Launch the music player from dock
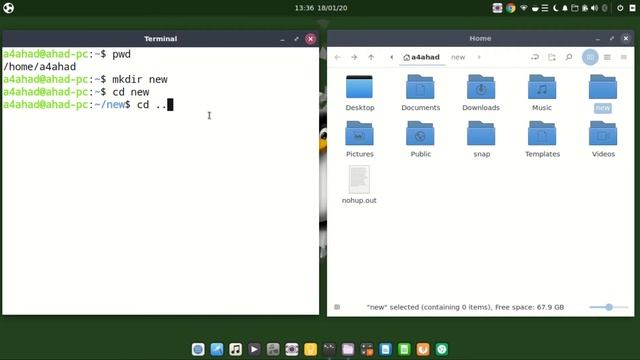640x360 pixels. (x=236, y=349)
